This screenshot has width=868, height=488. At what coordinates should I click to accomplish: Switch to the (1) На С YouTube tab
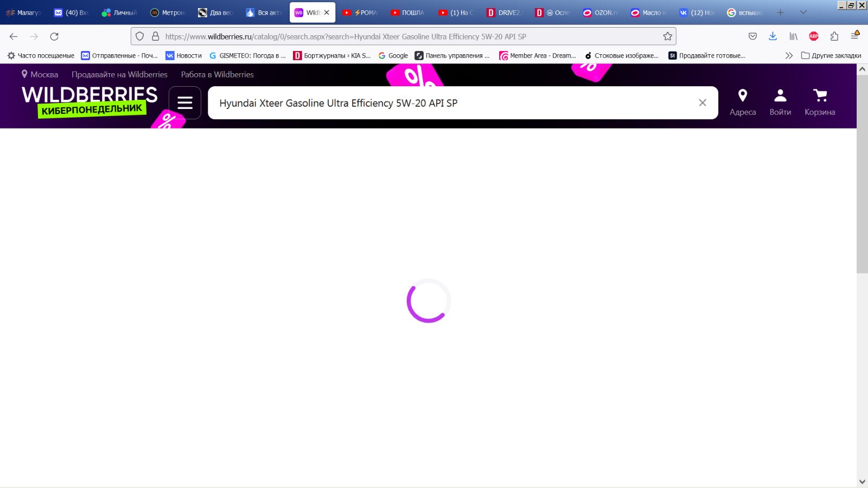pyautogui.click(x=456, y=12)
